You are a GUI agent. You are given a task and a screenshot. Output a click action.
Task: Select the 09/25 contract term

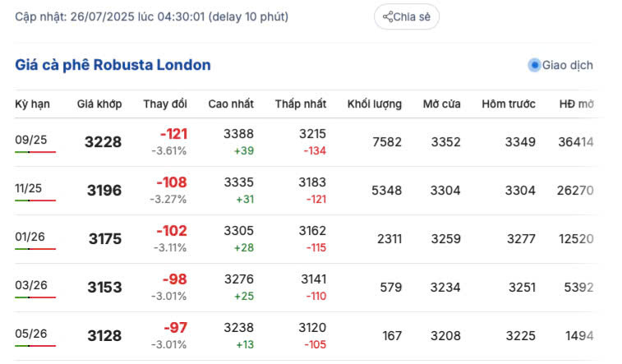point(31,140)
